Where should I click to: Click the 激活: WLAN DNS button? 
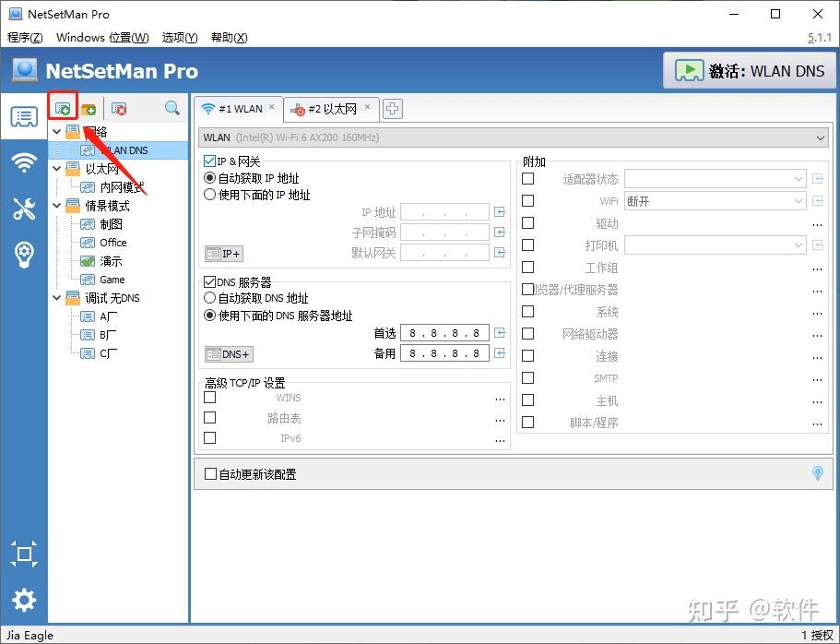click(x=750, y=69)
